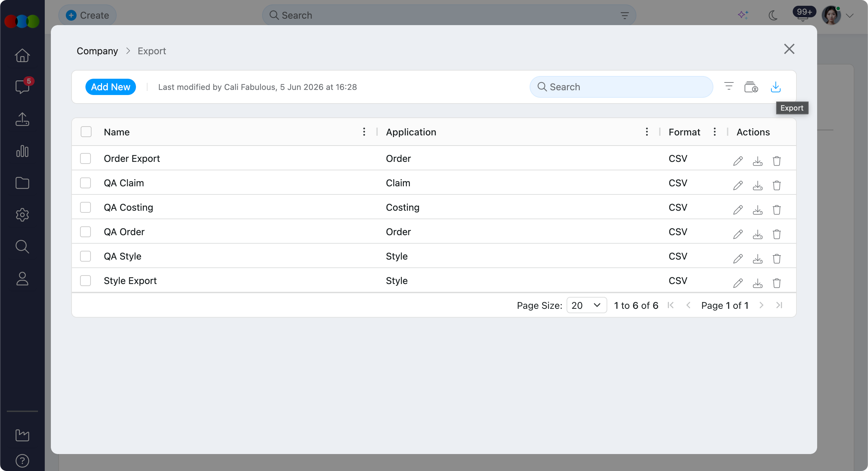This screenshot has height=471, width=868.
Task: Click the app logo with colored circles
Action: click(22, 21)
